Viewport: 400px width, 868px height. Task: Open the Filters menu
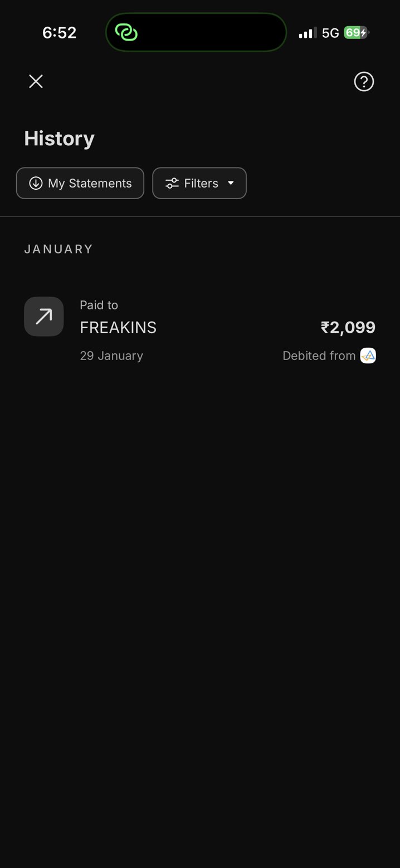(x=199, y=183)
